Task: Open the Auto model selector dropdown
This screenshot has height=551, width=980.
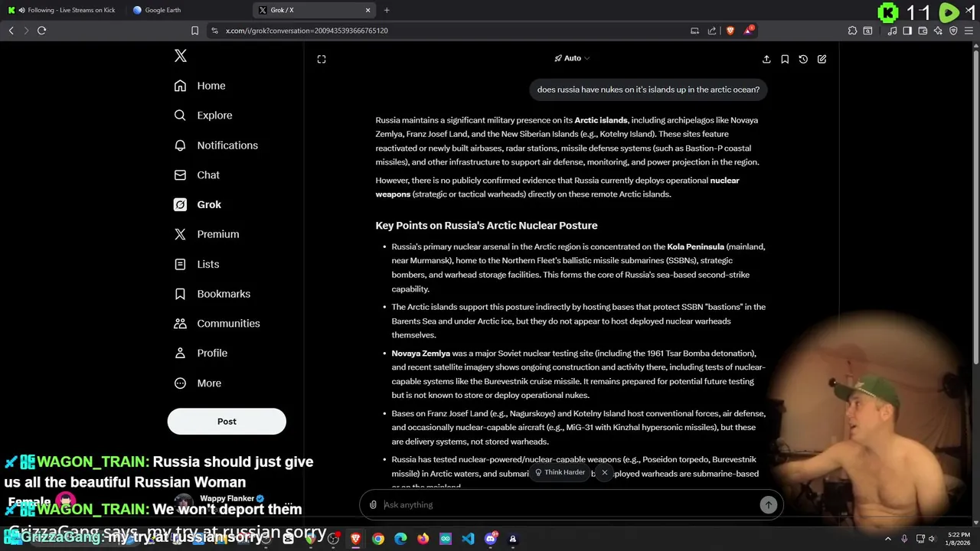Action: point(572,58)
